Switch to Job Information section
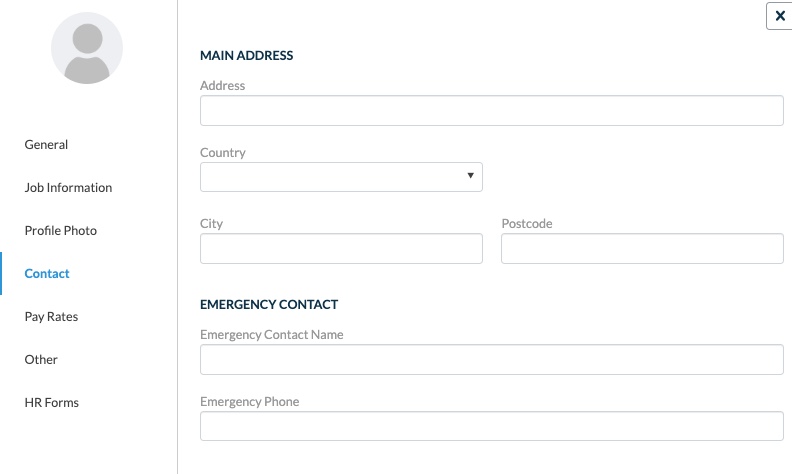Viewport: 792px width, 474px height. [68, 187]
